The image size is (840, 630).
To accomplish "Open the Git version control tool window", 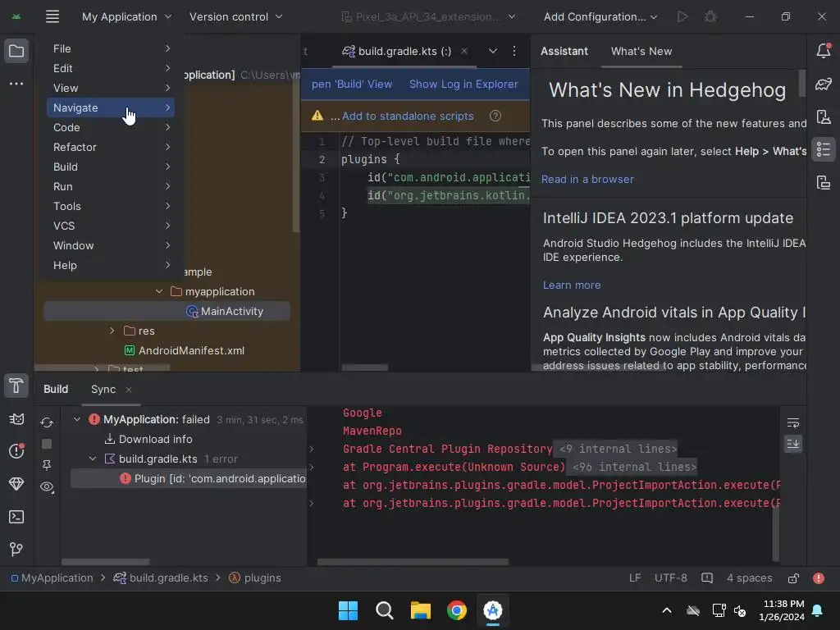I will click(16, 549).
